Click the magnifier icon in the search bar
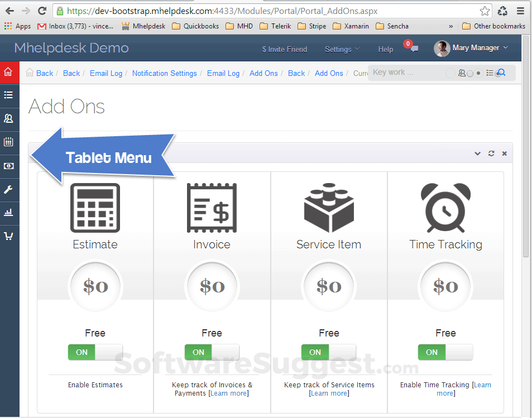Screen dimensions: 532x418 [x=501, y=73]
